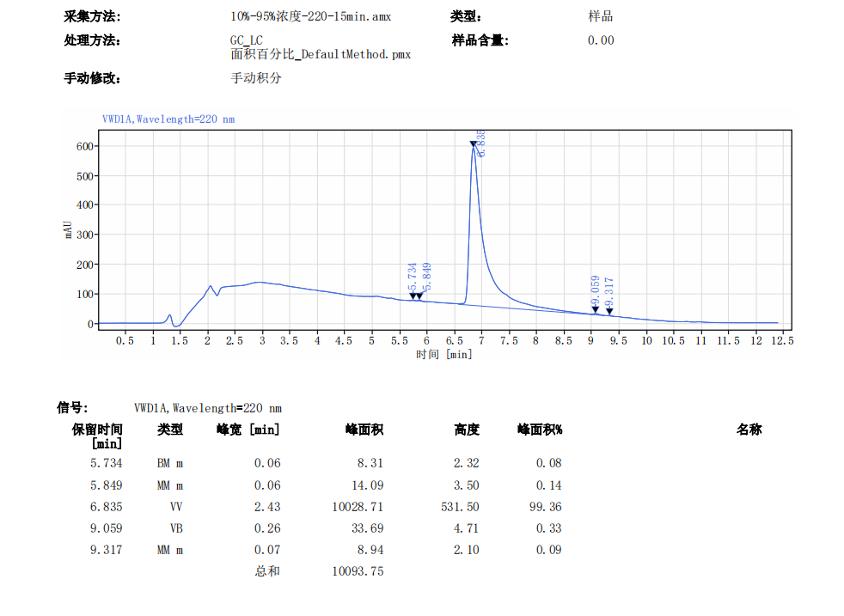Select the main peak marker at 6.835
This screenshot has width=844, height=616.
pyautogui.click(x=474, y=144)
